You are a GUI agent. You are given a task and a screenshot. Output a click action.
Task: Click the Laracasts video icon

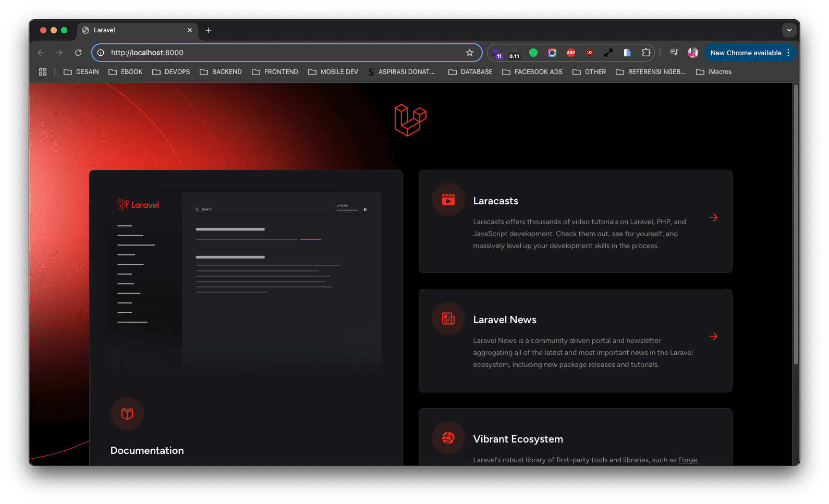(448, 200)
